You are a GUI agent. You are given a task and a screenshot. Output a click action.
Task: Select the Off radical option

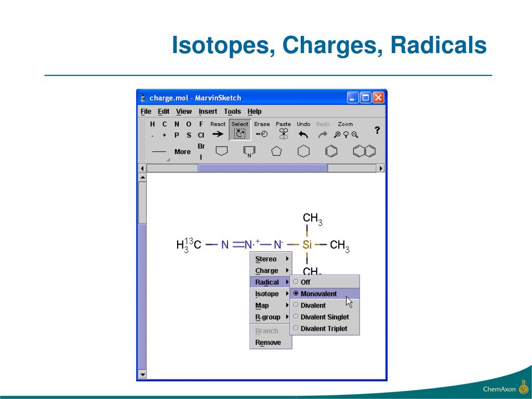325,282
